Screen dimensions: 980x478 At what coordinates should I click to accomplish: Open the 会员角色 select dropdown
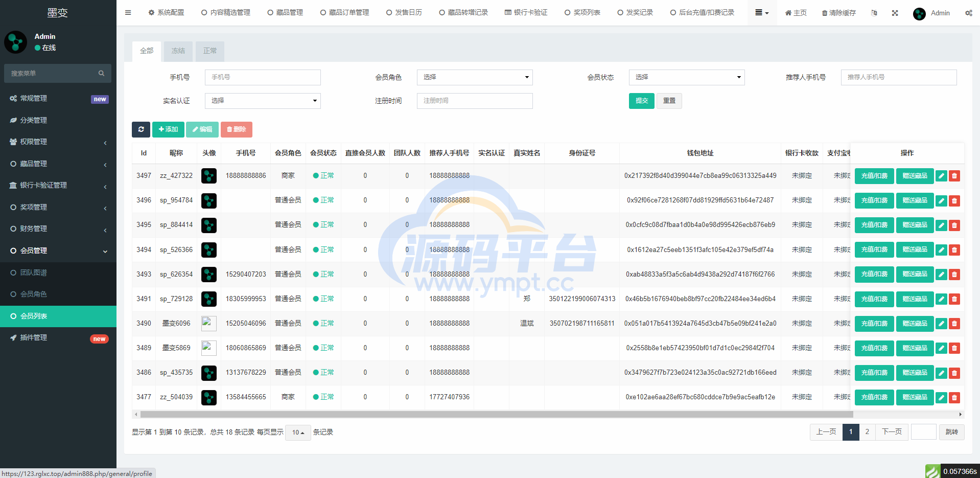(475, 77)
